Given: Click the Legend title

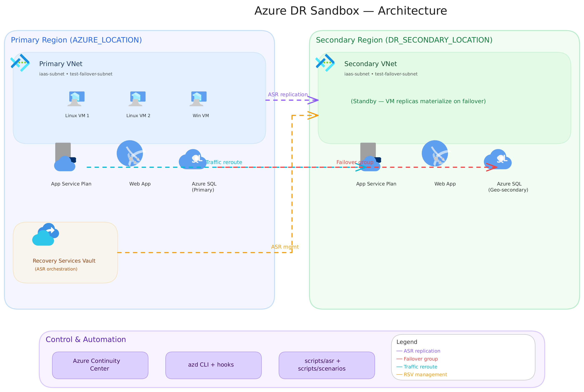Looking at the screenshot, I should tap(407, 342).
